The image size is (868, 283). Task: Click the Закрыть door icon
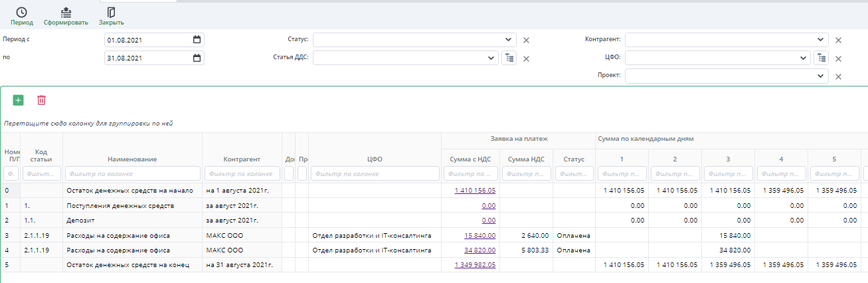[x=111, y=12]
